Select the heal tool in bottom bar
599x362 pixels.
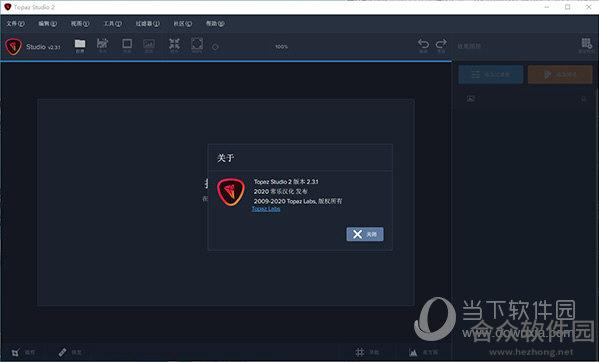[x=63, y=352]
